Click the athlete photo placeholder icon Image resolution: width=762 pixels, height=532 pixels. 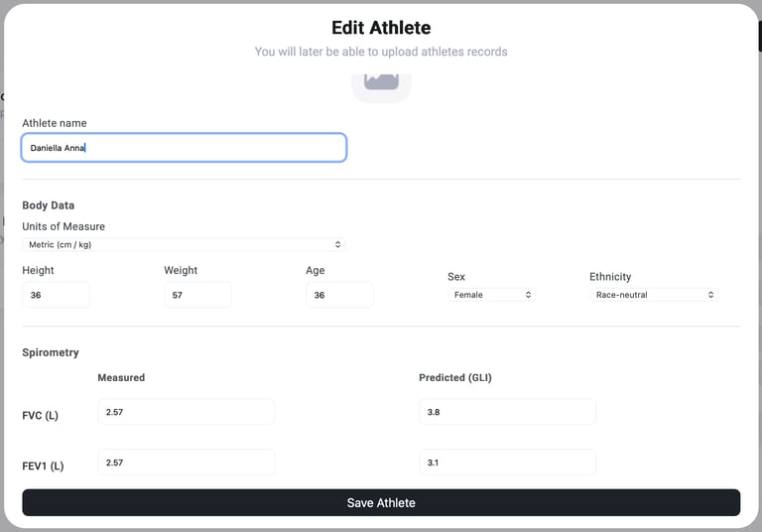(x=381, y=81)
